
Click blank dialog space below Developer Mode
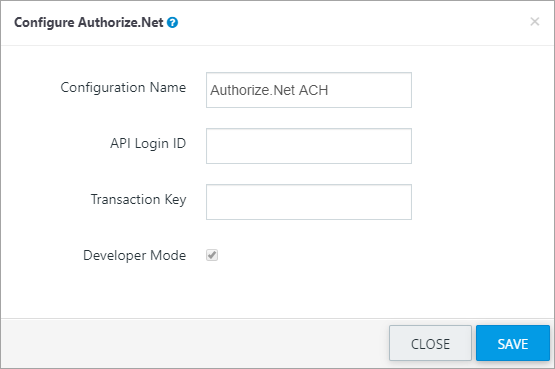276,290
